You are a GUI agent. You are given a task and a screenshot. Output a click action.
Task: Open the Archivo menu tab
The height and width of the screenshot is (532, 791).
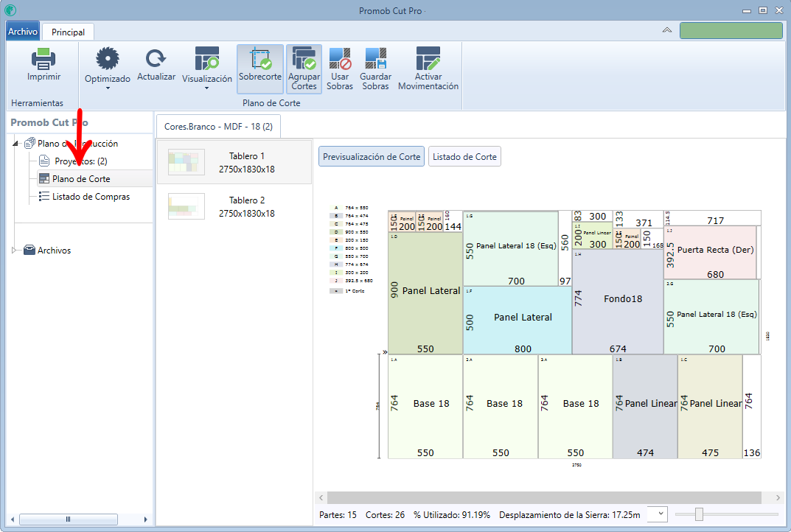coord(23,31)
